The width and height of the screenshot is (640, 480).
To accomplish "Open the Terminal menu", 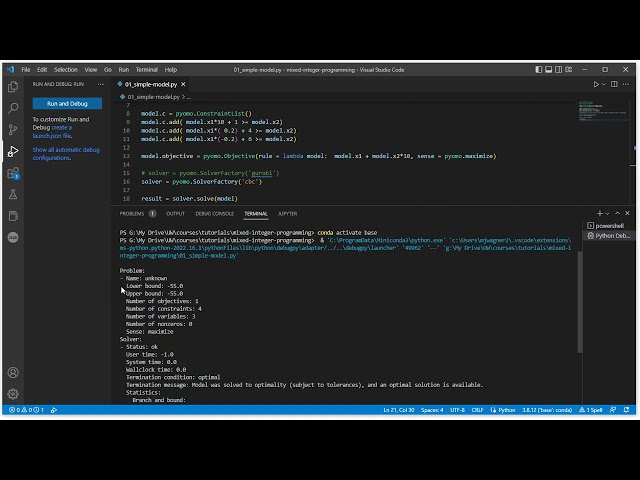I will tap(147, 70).
